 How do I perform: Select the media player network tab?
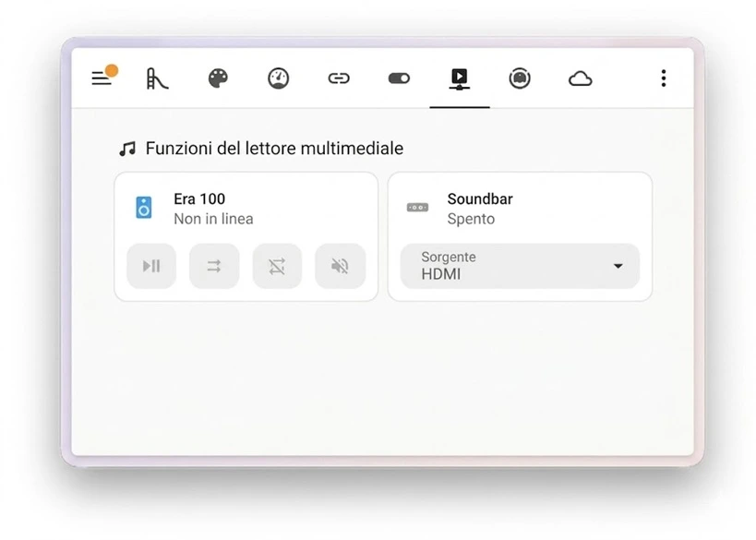click(460, 78)
